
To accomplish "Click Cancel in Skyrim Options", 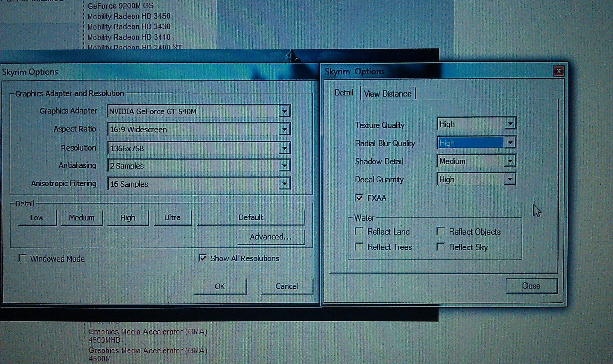I will [287, 286].
